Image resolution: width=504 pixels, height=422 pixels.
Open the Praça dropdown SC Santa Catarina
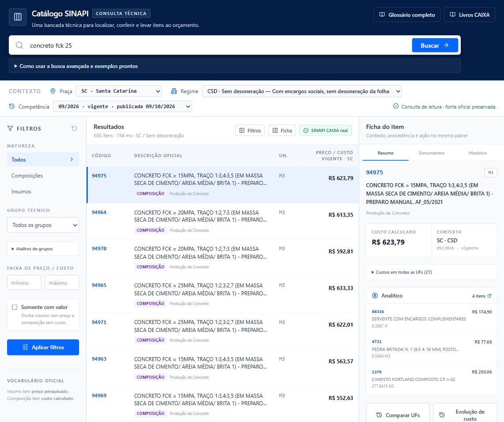pos(119,91)
